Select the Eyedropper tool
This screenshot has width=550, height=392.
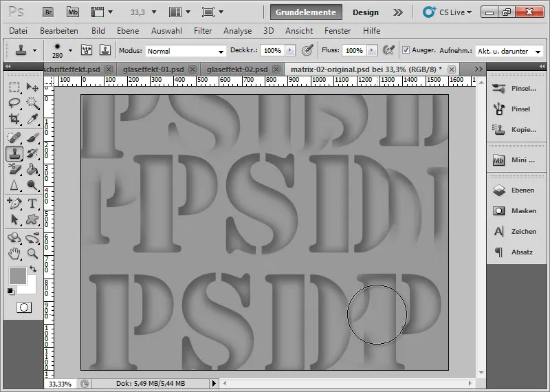[x=32, y=119]
